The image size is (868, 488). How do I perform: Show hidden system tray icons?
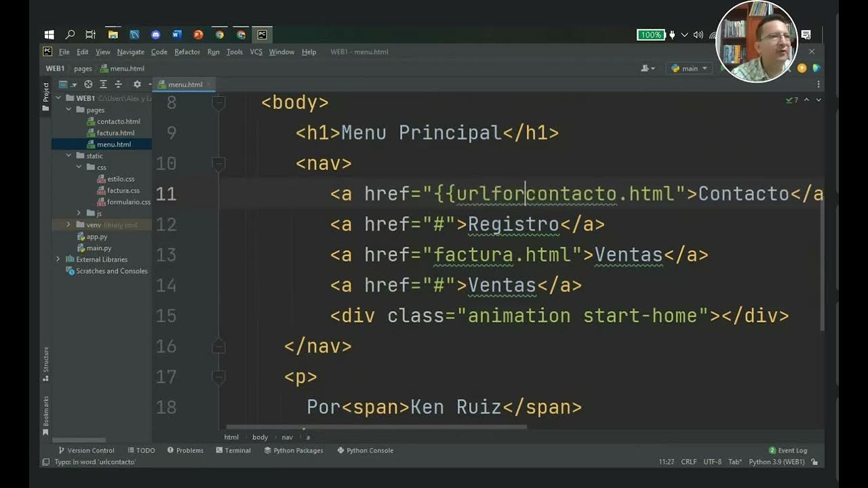(684, 35)
